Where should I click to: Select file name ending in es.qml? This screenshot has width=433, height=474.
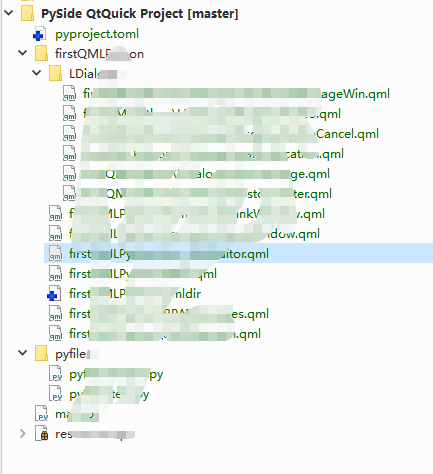tap(169, 314)
